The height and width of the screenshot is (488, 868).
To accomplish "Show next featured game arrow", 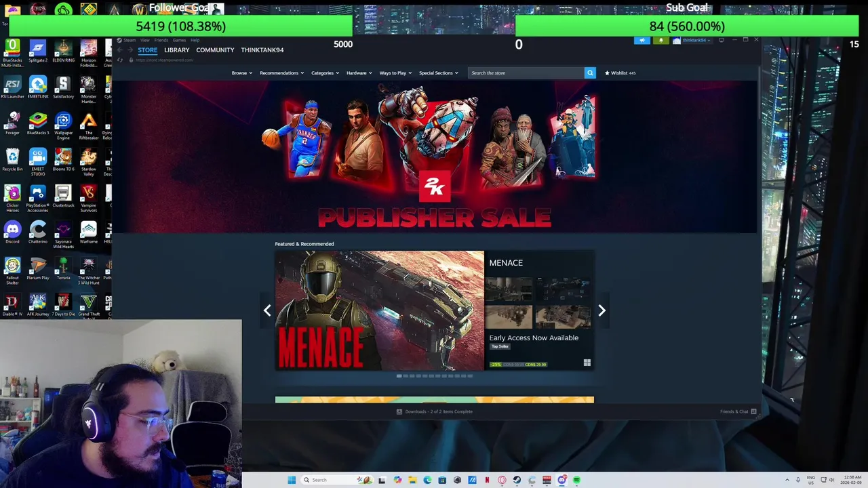I will 601,310.
